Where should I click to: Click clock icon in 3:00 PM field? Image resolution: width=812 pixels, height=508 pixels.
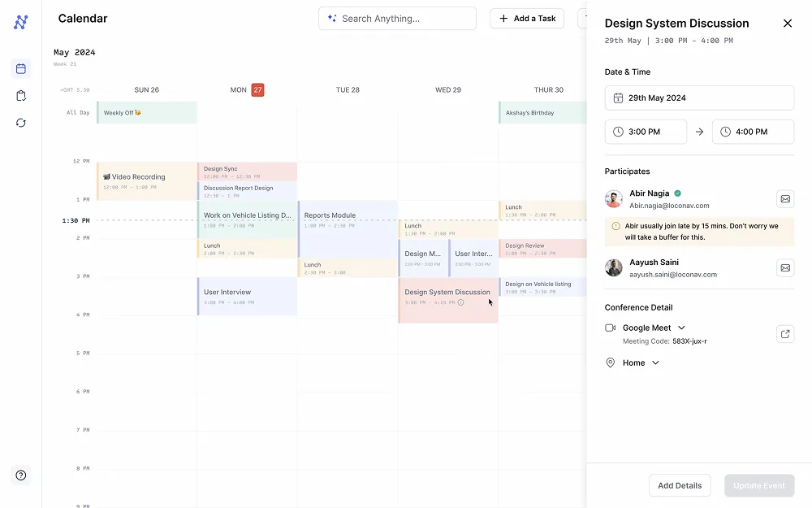click(x=618, y=132)
